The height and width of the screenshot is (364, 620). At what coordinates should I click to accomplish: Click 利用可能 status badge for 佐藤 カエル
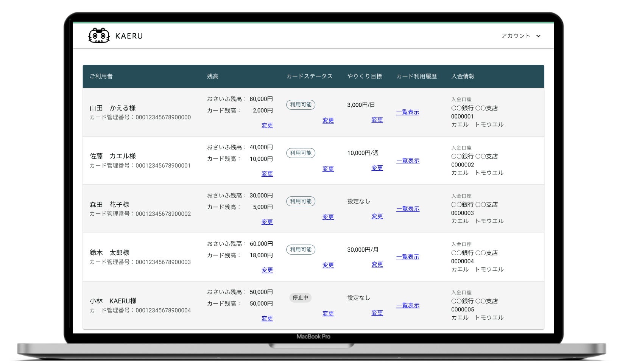point(301,153)
